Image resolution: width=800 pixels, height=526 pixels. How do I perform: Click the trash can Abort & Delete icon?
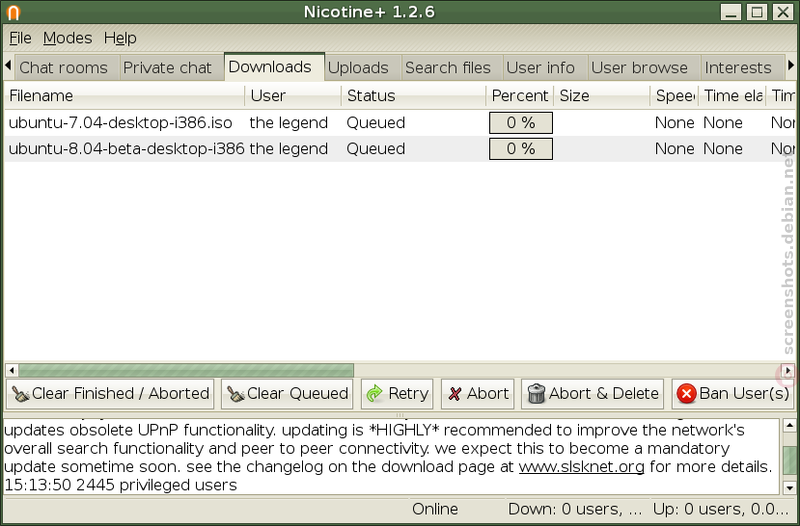[x=536, y=394]
